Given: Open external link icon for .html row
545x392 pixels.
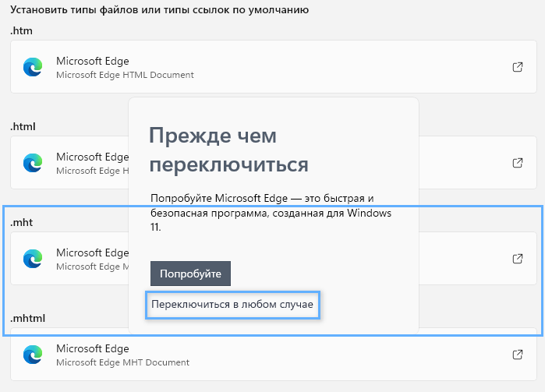Looking at the screenshot, I should click(x=518, y=163).
